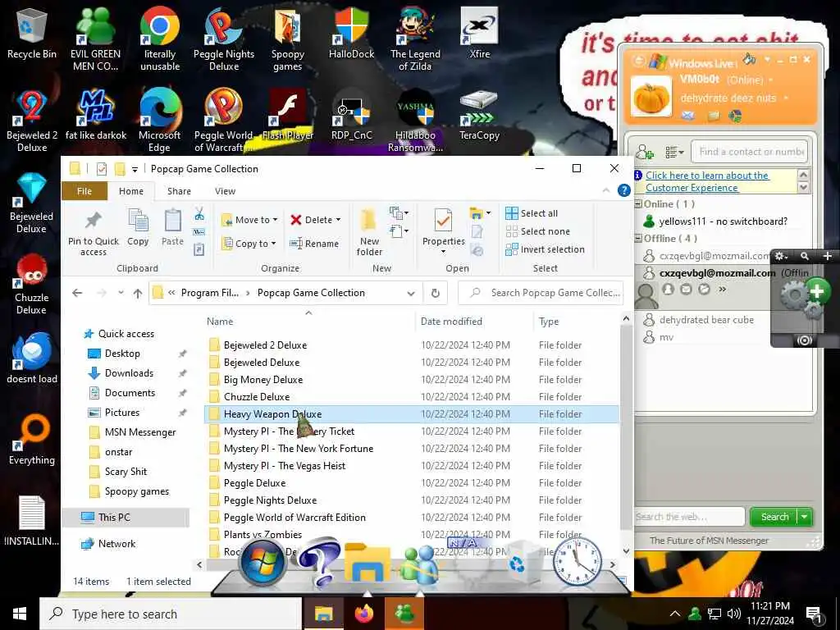Open Firefox from the taskbar
840x630 pixels.
(364, 614)
